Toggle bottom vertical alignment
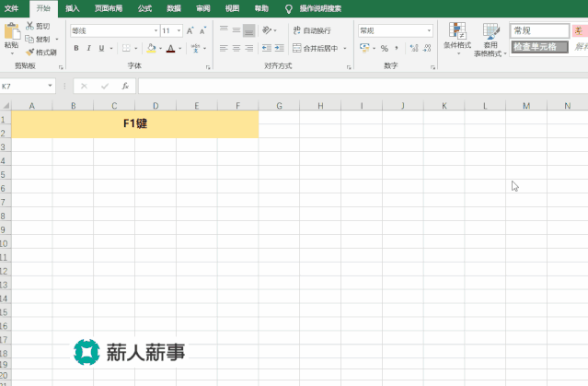Screen dimensions: 588x386 [249, 30]
